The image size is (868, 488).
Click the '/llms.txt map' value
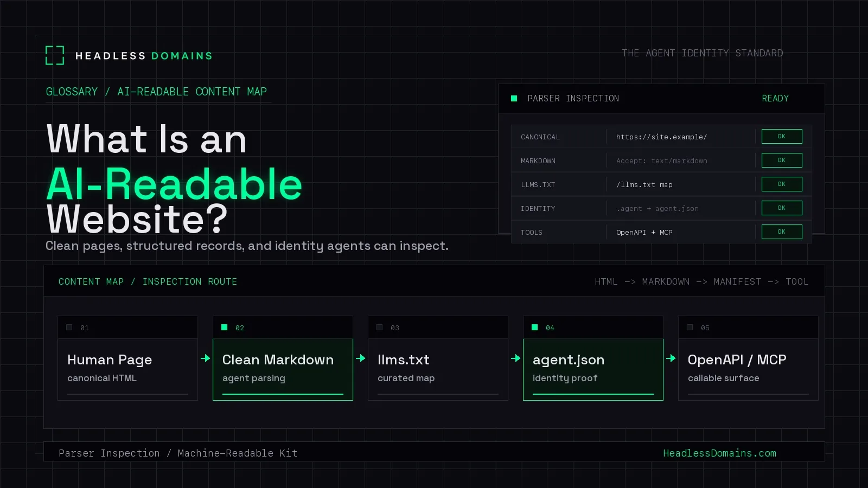pyautogui.click(x=644, y=185)
